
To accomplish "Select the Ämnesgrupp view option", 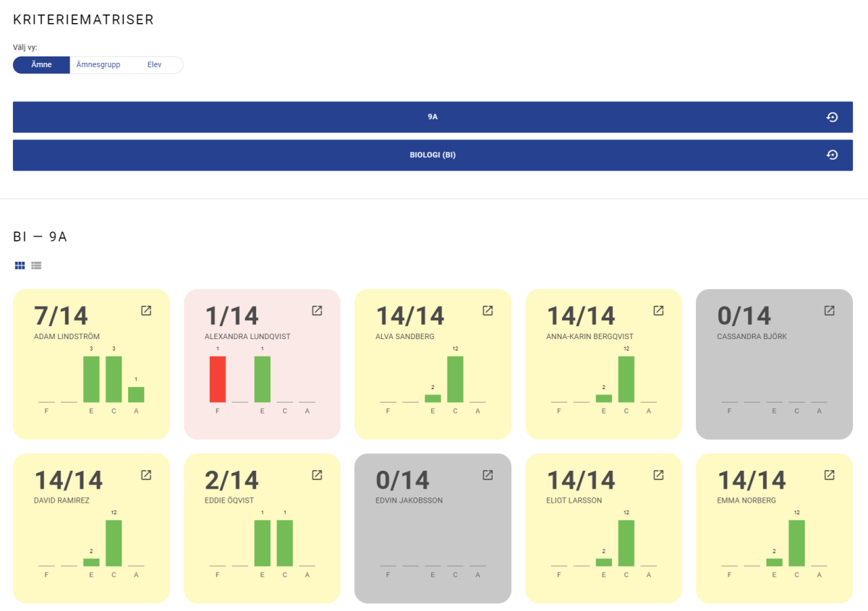I will pos(98,65).
